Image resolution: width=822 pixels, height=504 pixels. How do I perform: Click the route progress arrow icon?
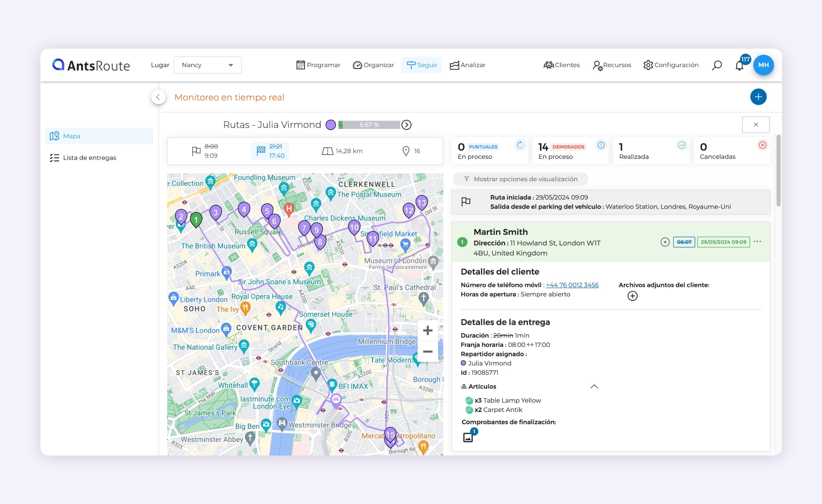tap(406, 125)
